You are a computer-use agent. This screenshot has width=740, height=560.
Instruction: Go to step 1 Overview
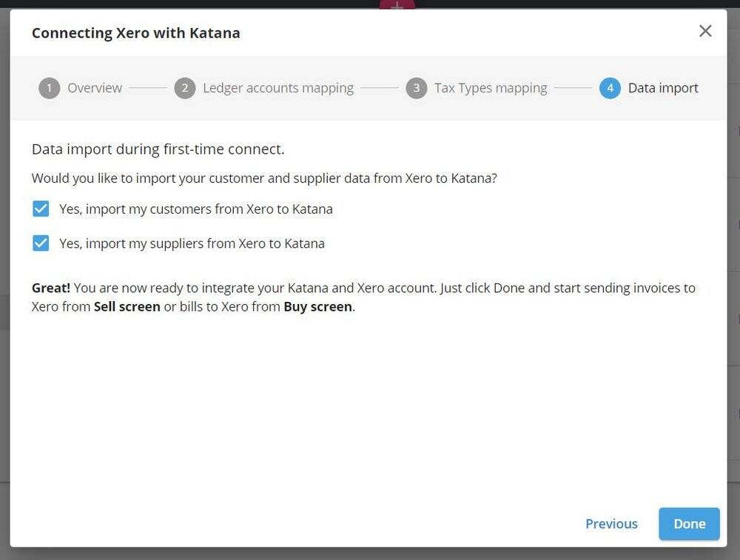point(80,88)
